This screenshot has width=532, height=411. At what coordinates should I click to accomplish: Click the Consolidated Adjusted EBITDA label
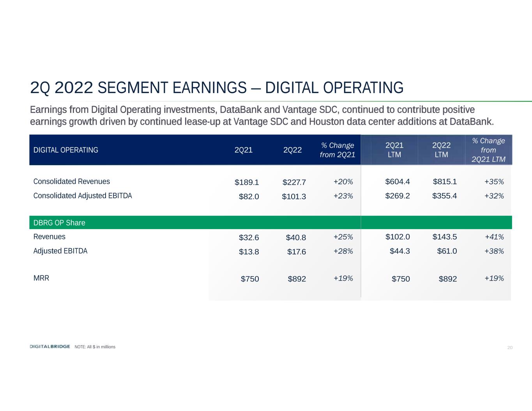[83, 196]
